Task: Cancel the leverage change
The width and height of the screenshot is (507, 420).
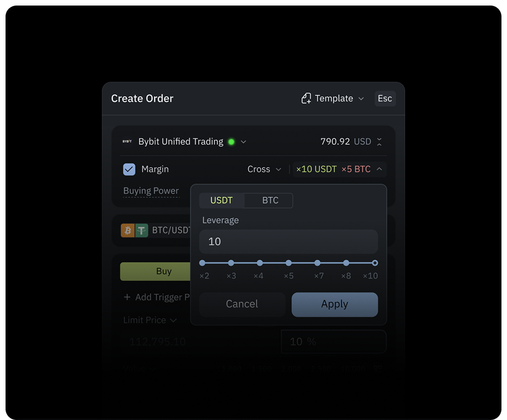Action: click(242, 304)
